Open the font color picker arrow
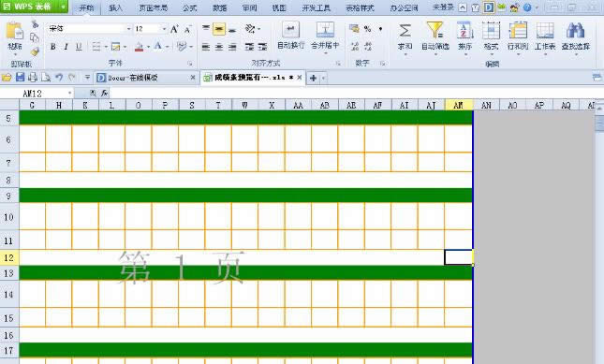This screenshot has width=604, height=364. pos(148,47)
